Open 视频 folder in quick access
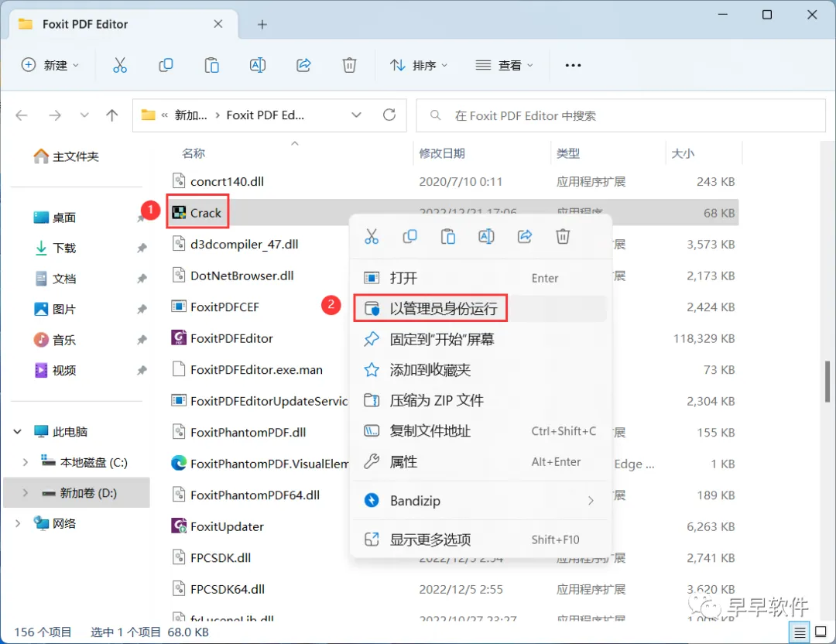836x644 pixels. pos(55,370)
